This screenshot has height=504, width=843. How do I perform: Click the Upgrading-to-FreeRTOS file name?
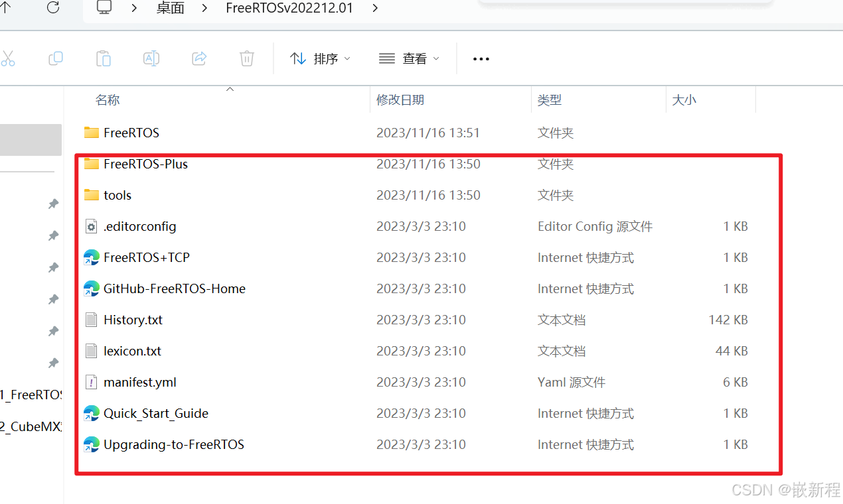point(174,444)
